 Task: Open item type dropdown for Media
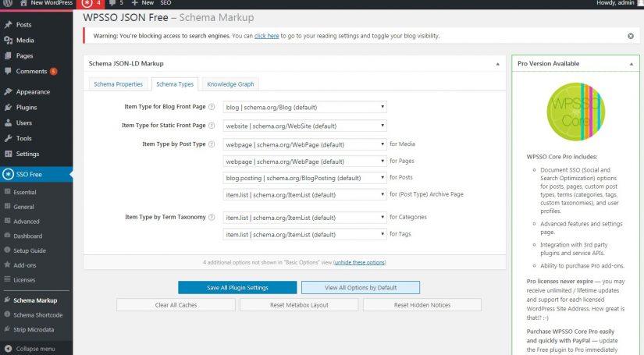(x=304, y=144)
